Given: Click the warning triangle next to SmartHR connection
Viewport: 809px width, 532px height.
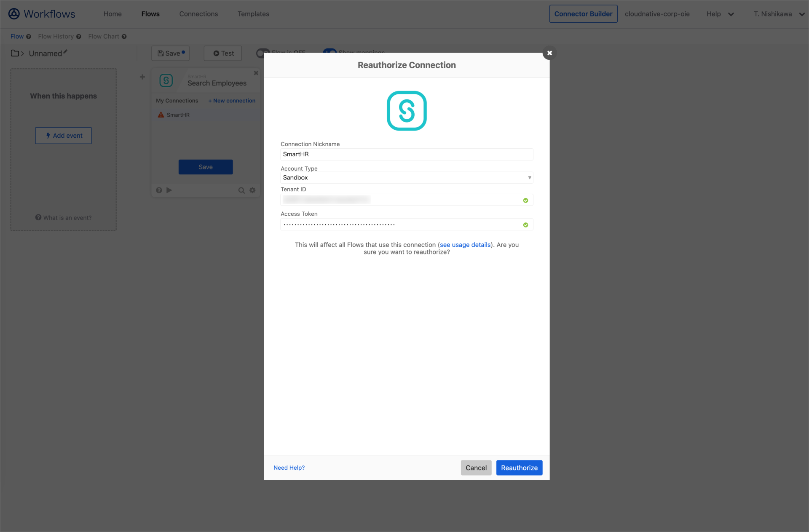Looking at the screenshot, I should pyautogui.click(x=161, y=114).
